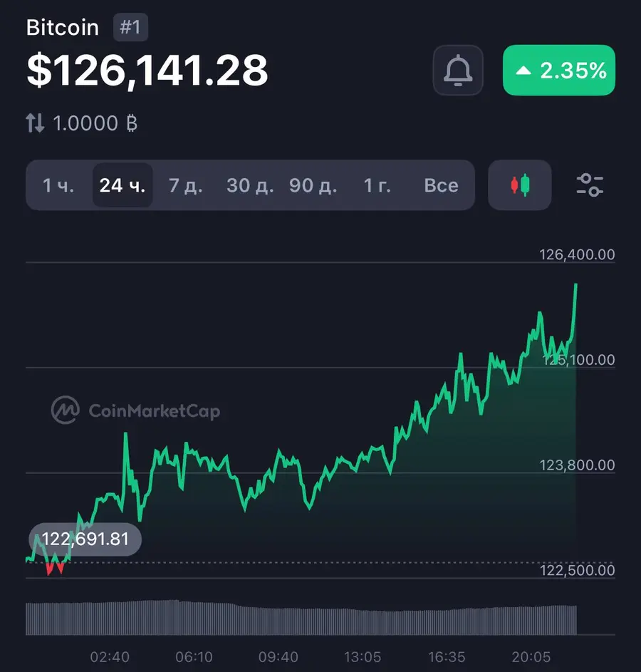Select the 1 ч. timeframe tab

pyautogui.click(x=58, y=185)
